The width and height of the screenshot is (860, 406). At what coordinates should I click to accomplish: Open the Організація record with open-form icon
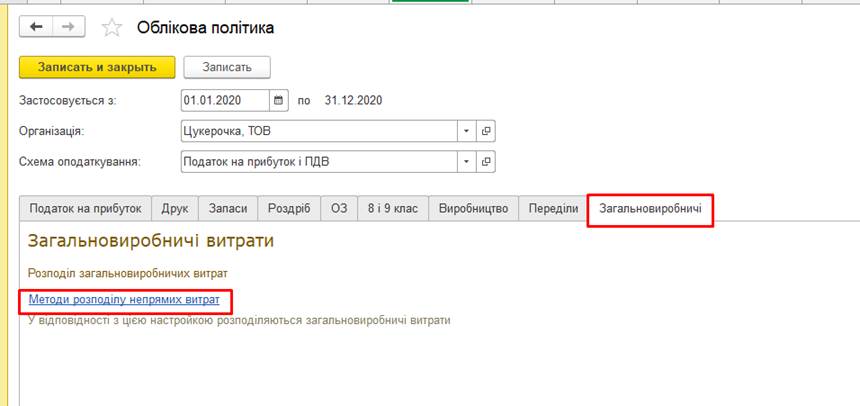[x=486, y=131]
